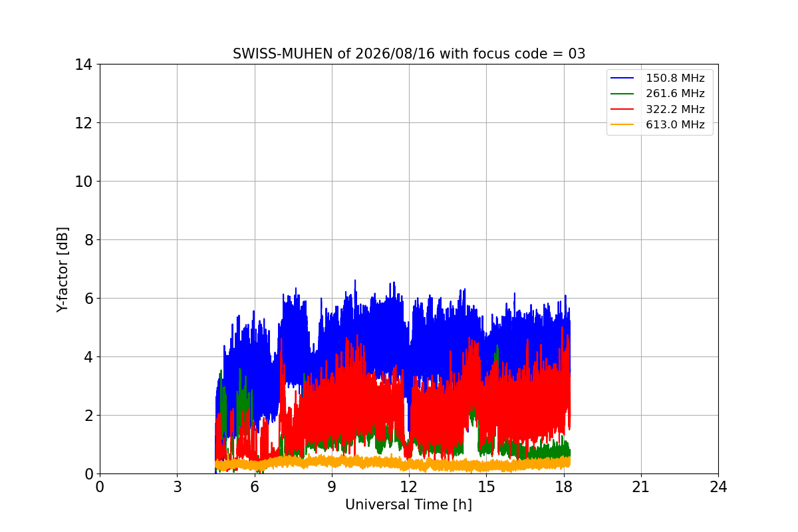Click the 21 tick on the time axis
The image size is (798, 532).
point(640,487)
